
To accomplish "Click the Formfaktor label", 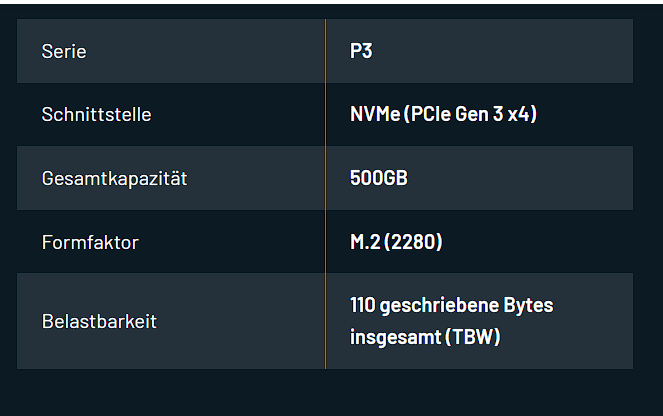I will 90,242.
